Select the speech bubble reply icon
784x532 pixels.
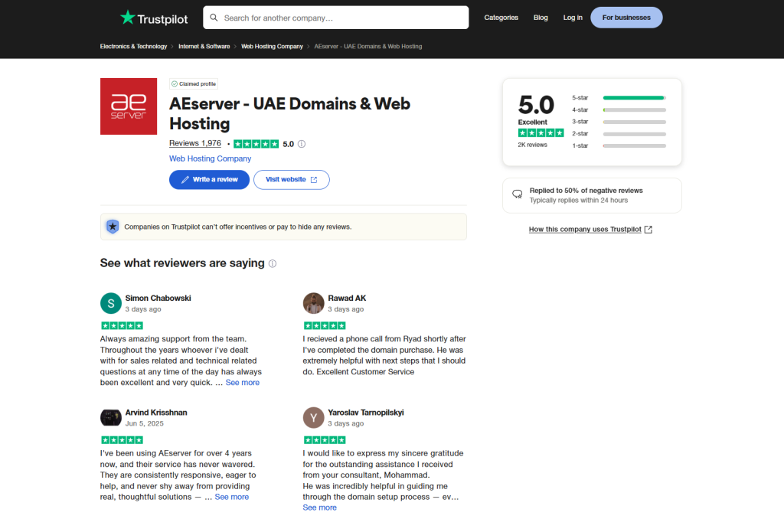coord(518,194)
